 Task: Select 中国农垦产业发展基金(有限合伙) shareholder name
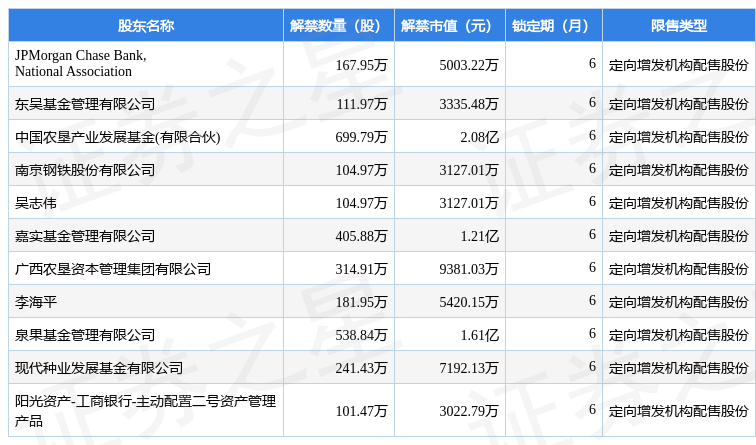point(117,137)
